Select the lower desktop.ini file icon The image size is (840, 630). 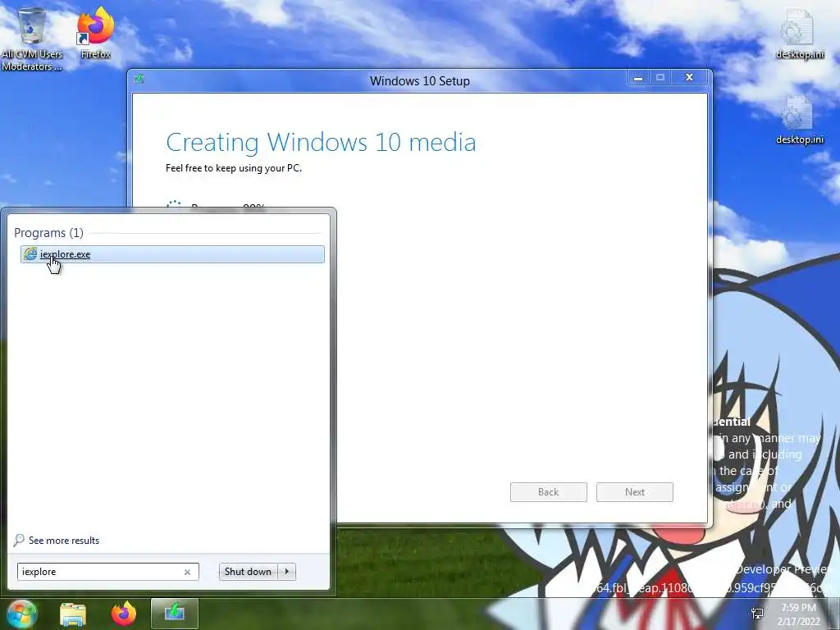point(799,120)
